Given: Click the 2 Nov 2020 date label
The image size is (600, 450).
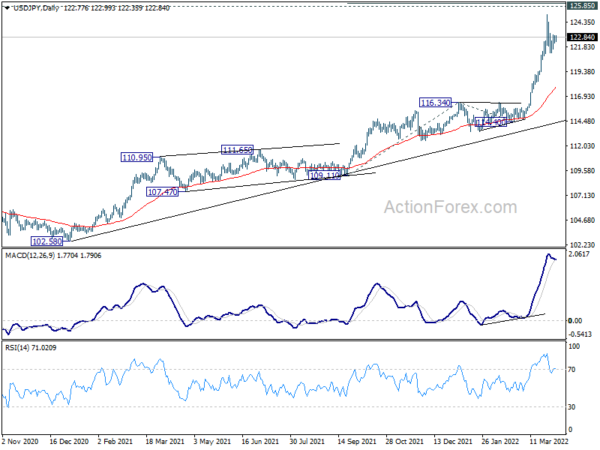Looking at the screenshot, I should coord(20,442).
